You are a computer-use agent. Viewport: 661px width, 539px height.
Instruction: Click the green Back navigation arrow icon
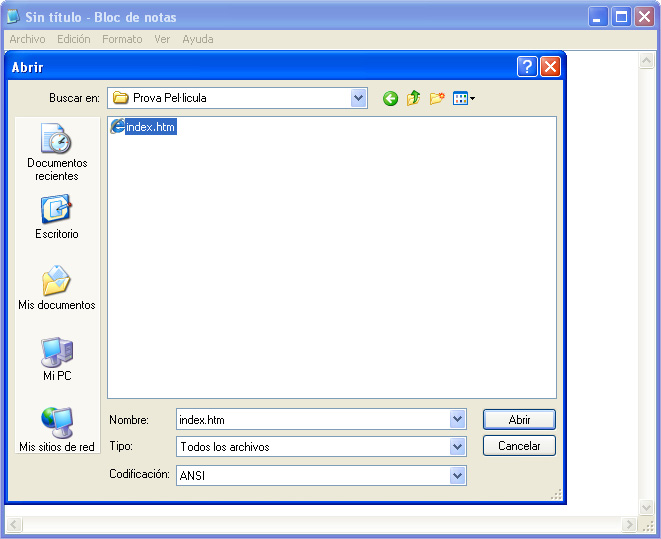[390, 98]
